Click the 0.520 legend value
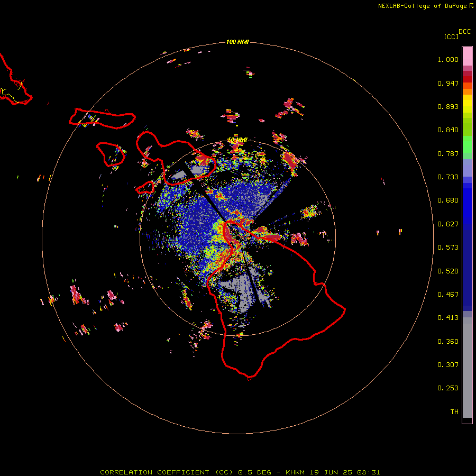The image size is (476, 476). click(x=448, y=271)
